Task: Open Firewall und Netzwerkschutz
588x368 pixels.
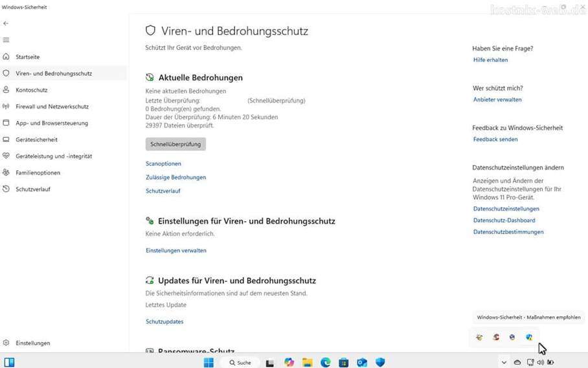Action: (x=52, y=106)
